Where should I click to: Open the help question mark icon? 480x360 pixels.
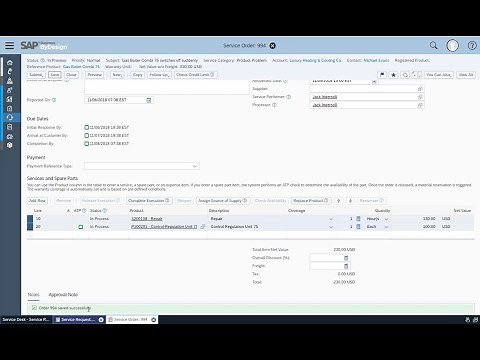472,46
